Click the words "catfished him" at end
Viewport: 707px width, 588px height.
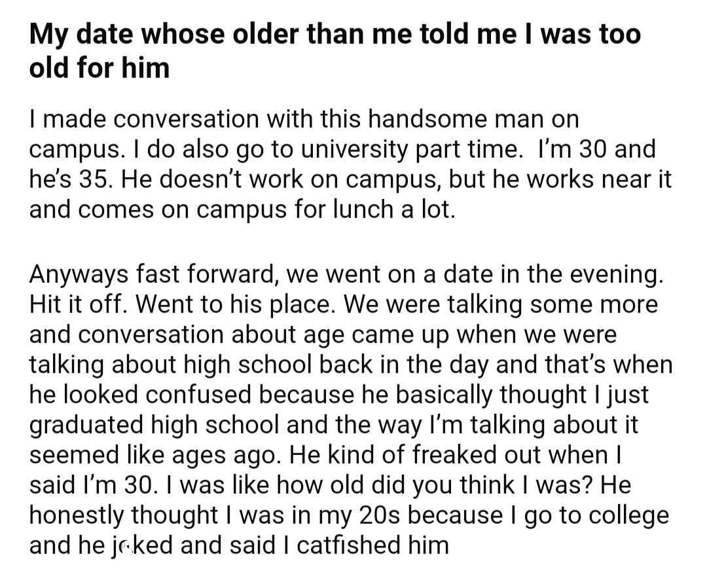(373, 545)
